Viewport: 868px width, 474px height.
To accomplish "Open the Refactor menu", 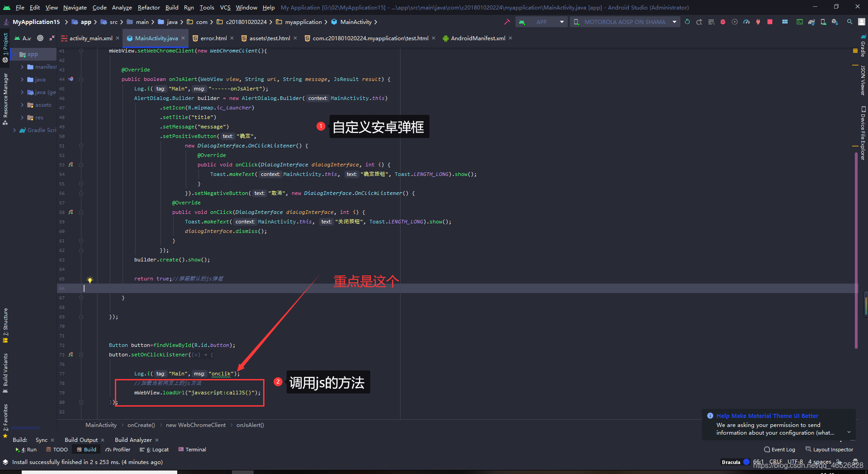I will point(149,7).
